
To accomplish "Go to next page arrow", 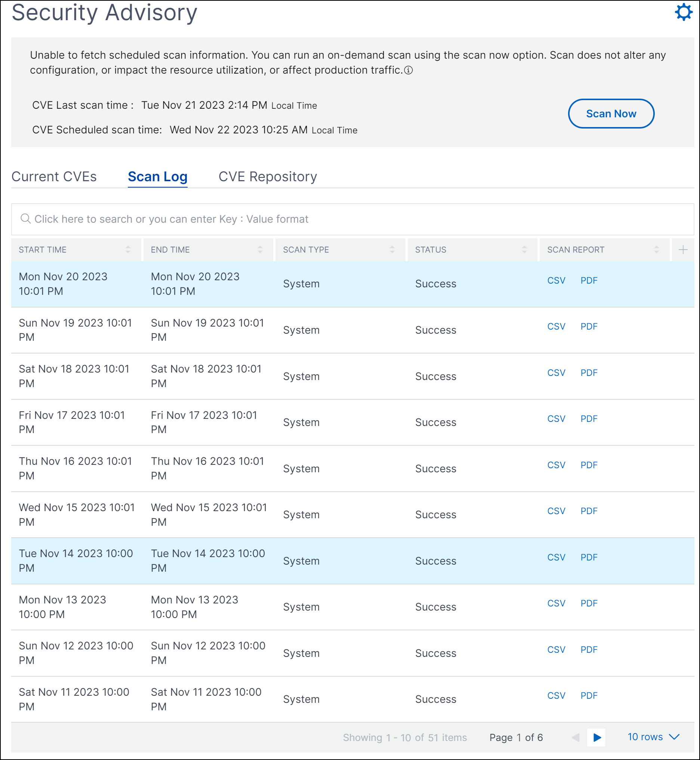I will (596, 737).
